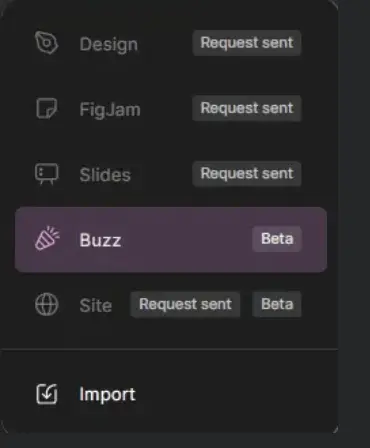This screenshot has height=448, width=370.
Task: Click Request sent badge beside Site
Action: click(185, 304)
